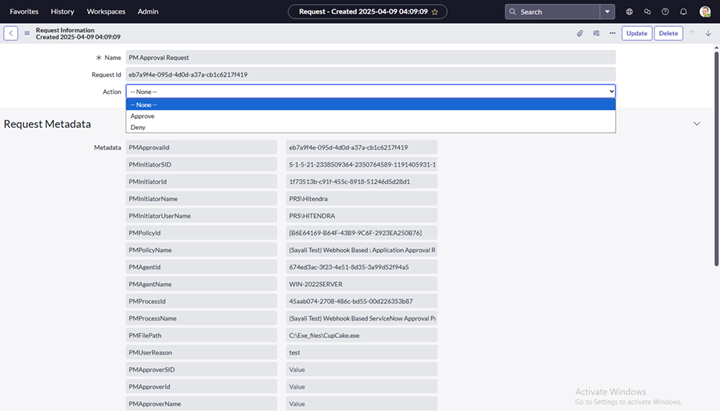Open the Favorites menu
720x411 pixels.
coord(24,11)
